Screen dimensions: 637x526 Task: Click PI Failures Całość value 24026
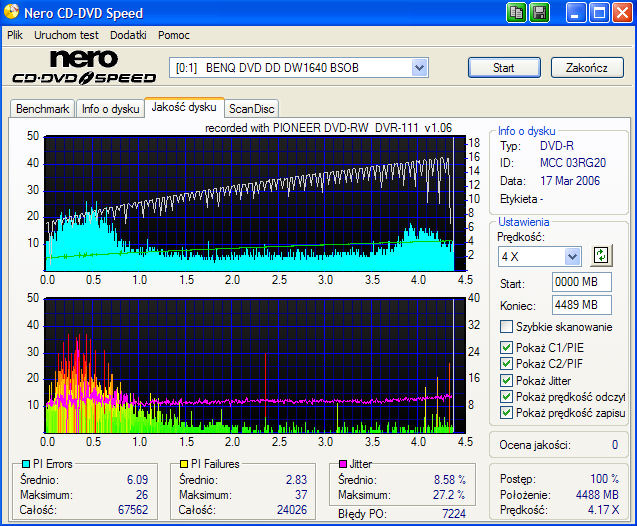[x=292, y=510]
